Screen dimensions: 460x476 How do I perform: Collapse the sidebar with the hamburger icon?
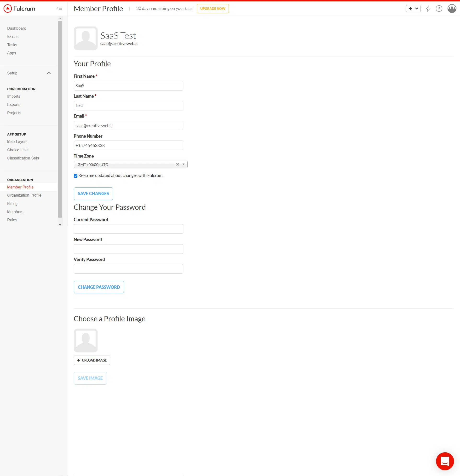pyautogui.click(x=59, y=8)
